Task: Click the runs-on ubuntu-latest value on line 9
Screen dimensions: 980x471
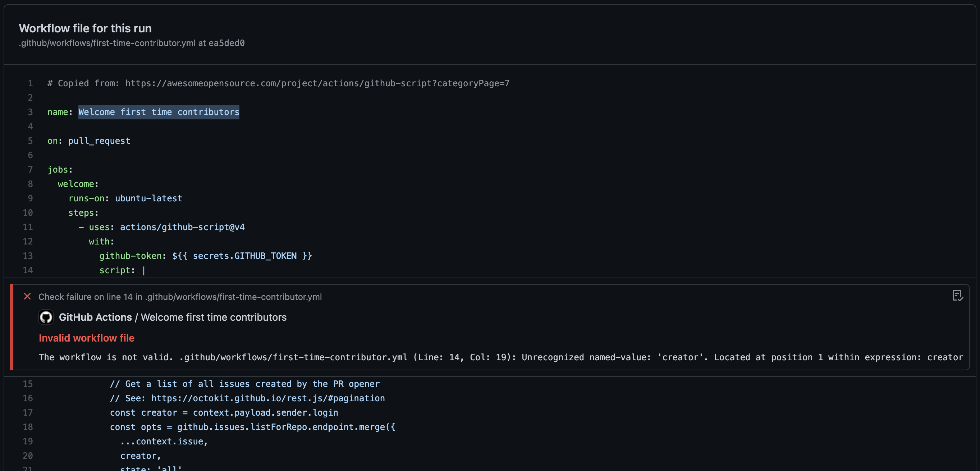Action: (148, 198)
